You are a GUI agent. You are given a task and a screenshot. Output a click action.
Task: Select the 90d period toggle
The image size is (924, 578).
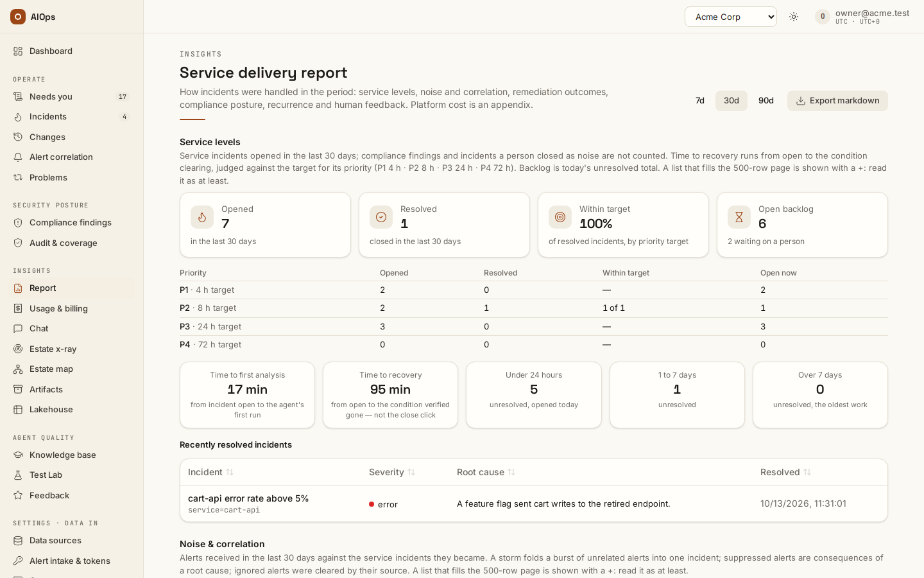(x=766, y=101)
